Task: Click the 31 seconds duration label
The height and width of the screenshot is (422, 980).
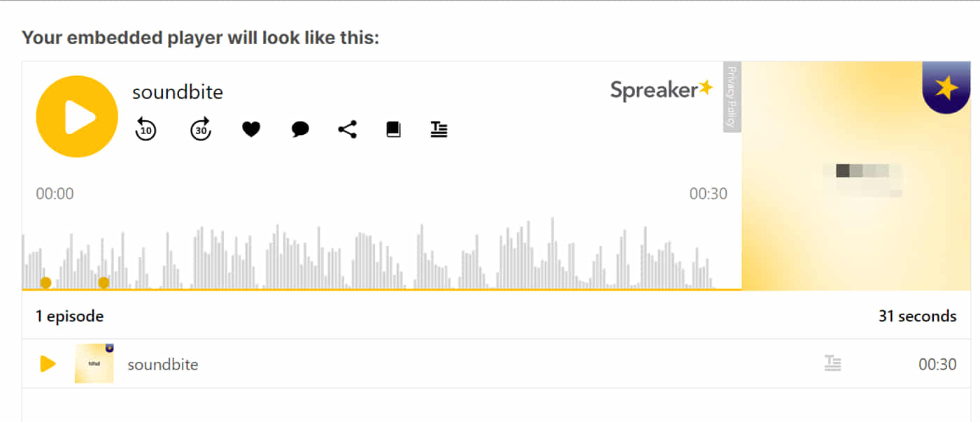Action: click(x=917, y=316)
